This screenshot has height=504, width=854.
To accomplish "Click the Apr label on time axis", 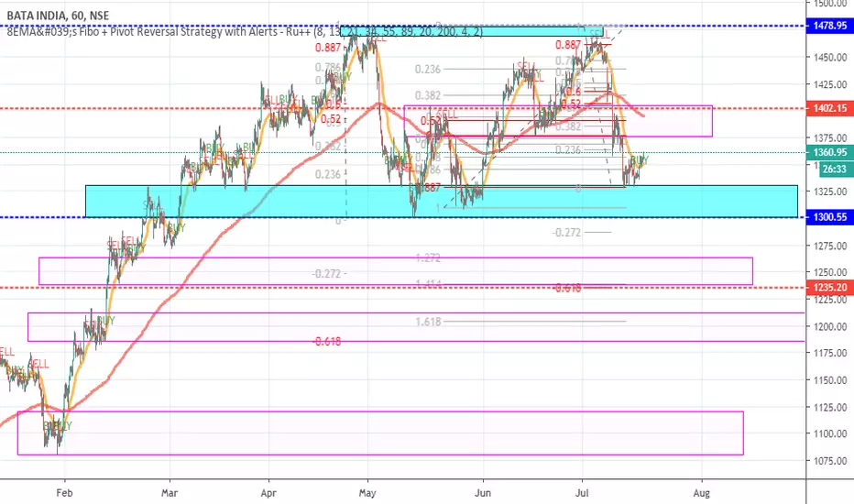I will pyautogui.click(x=268, y=493).
